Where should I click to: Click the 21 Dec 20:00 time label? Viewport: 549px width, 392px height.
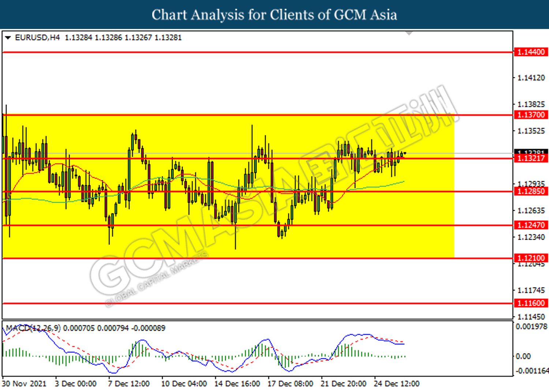343,384
